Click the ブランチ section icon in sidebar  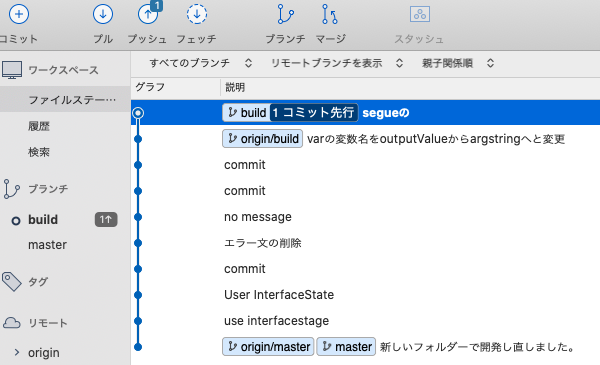point(11,189)
